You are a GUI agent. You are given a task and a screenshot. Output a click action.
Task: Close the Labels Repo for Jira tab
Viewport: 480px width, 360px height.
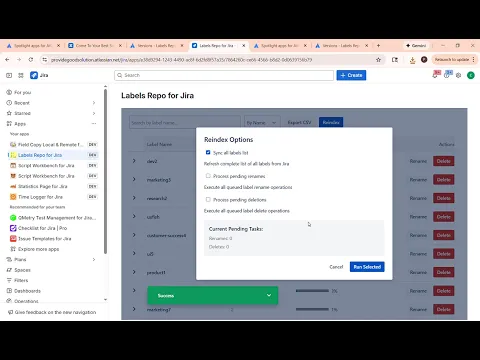[x=244, y=45]
